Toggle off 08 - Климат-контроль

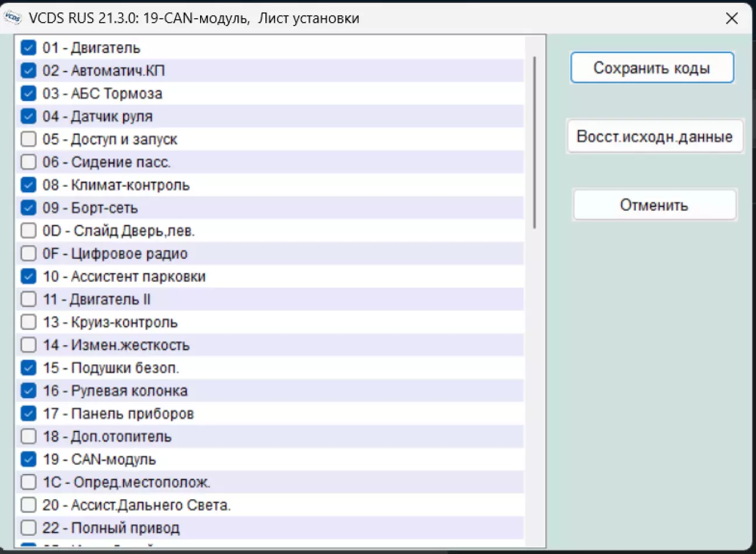pos(29,185)
